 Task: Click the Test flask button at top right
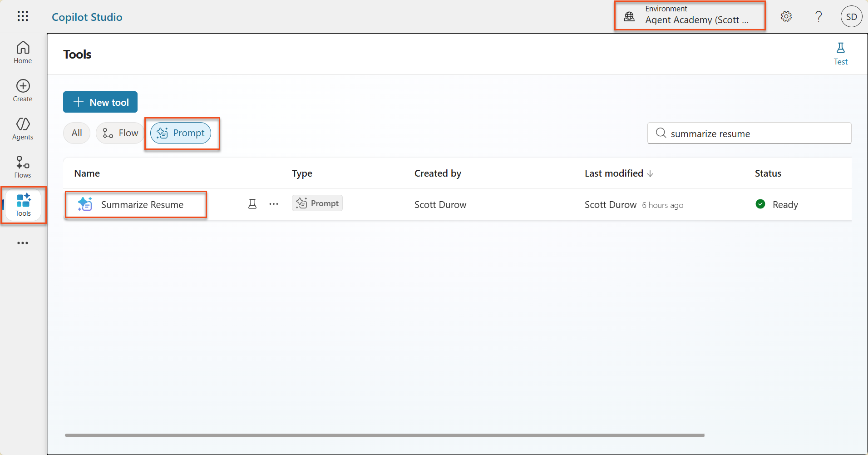coord(840,54)
